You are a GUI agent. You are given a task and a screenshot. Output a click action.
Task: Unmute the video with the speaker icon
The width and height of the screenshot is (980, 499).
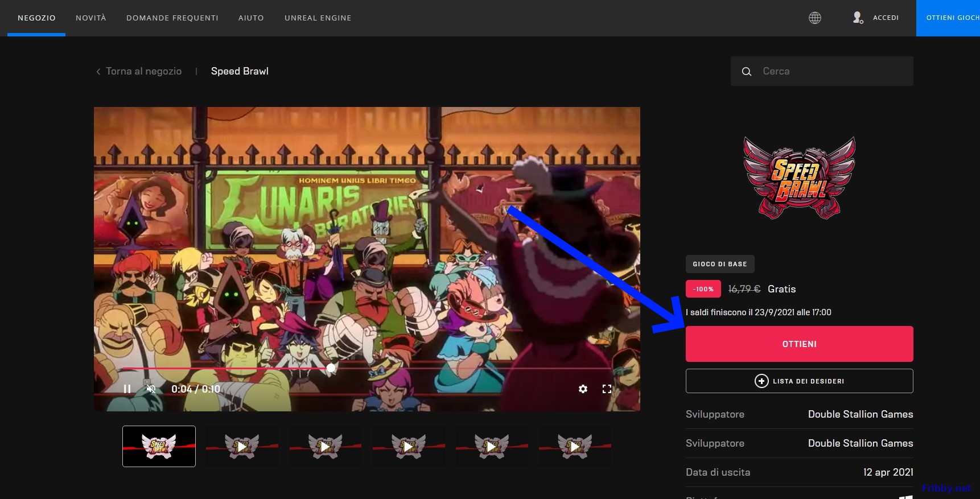151,389
